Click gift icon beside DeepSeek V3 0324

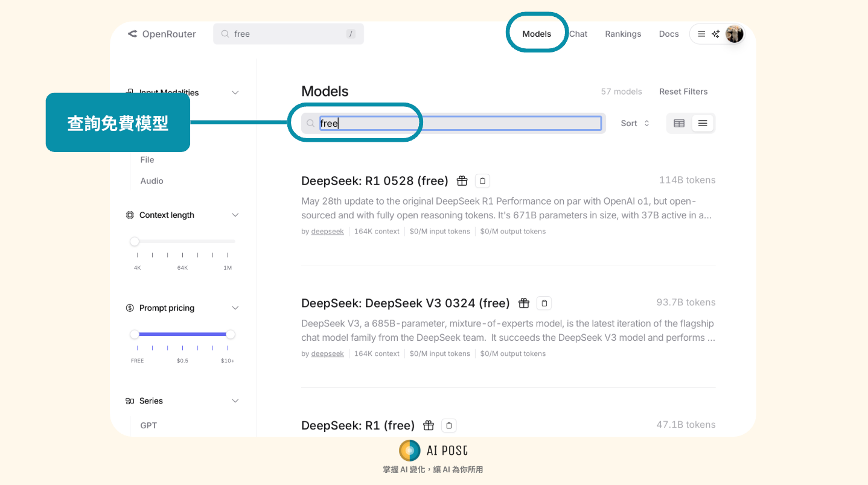click(524, 303)
